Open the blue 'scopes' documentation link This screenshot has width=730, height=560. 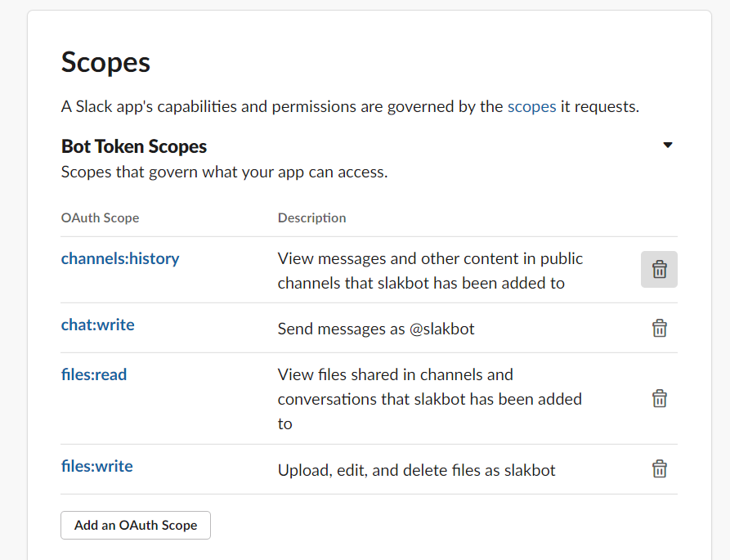pyautogui.click(x=531, y=106)
